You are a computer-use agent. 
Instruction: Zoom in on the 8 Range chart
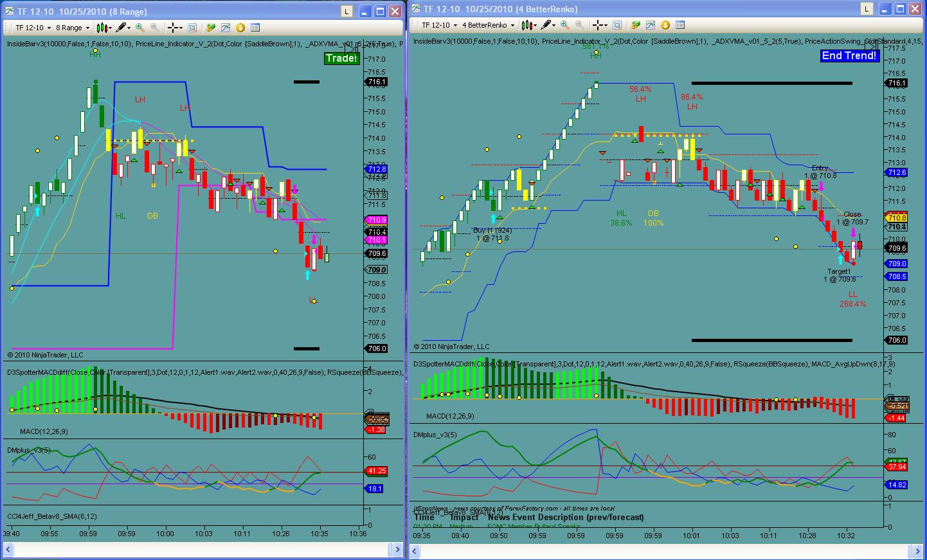(140, 28)
